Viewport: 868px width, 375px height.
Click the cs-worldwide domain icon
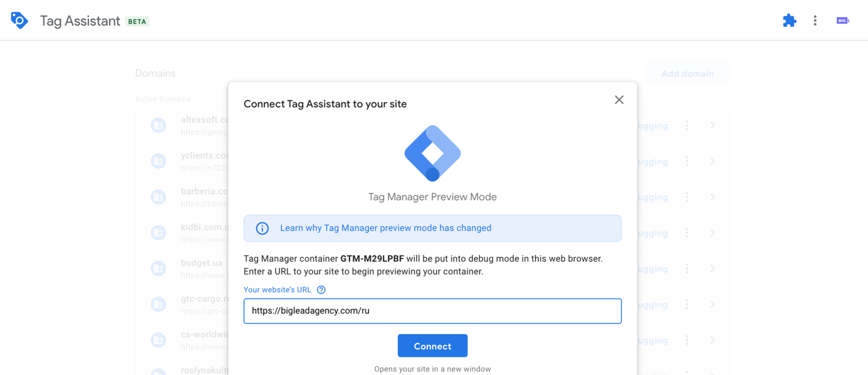pyautogui.click(x=158, y=340)
